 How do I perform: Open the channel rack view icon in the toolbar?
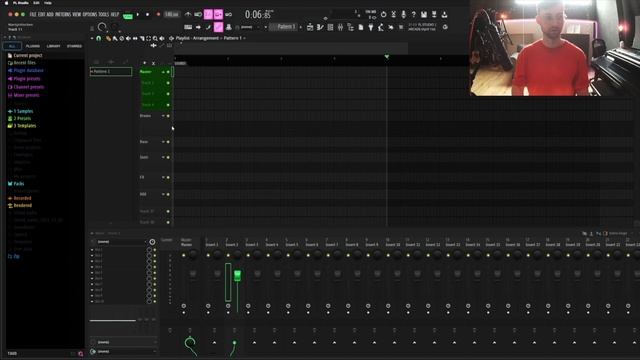(x=330, y=27)
